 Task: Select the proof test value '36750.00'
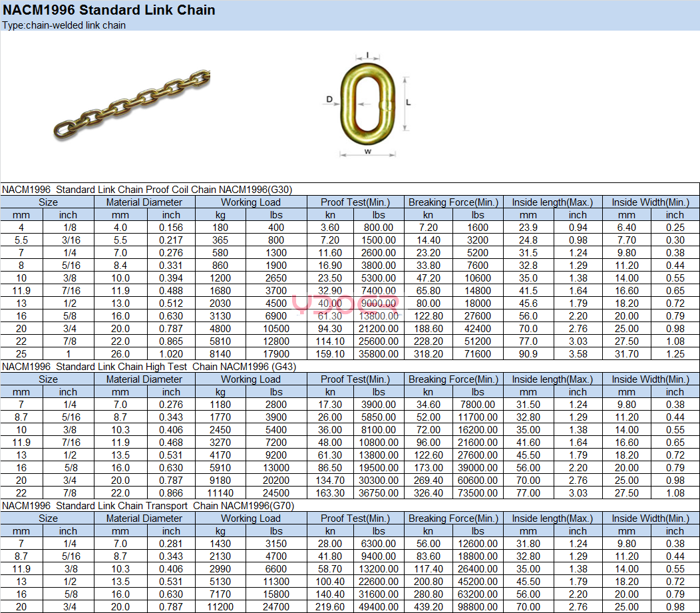(379, 493)
